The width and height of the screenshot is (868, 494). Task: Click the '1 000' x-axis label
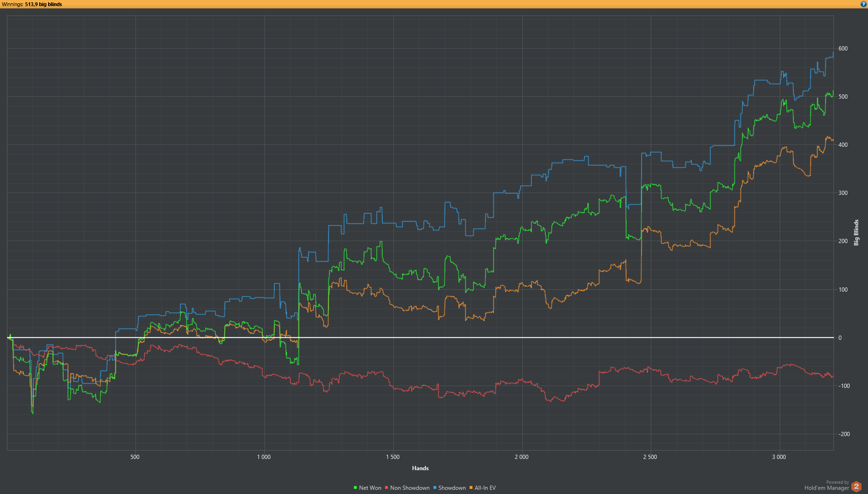coord(264,457)
